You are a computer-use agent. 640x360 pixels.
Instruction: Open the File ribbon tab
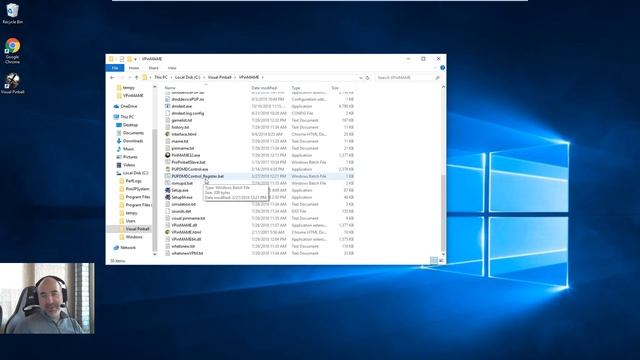pyautogui.click(x=115, y=68)
